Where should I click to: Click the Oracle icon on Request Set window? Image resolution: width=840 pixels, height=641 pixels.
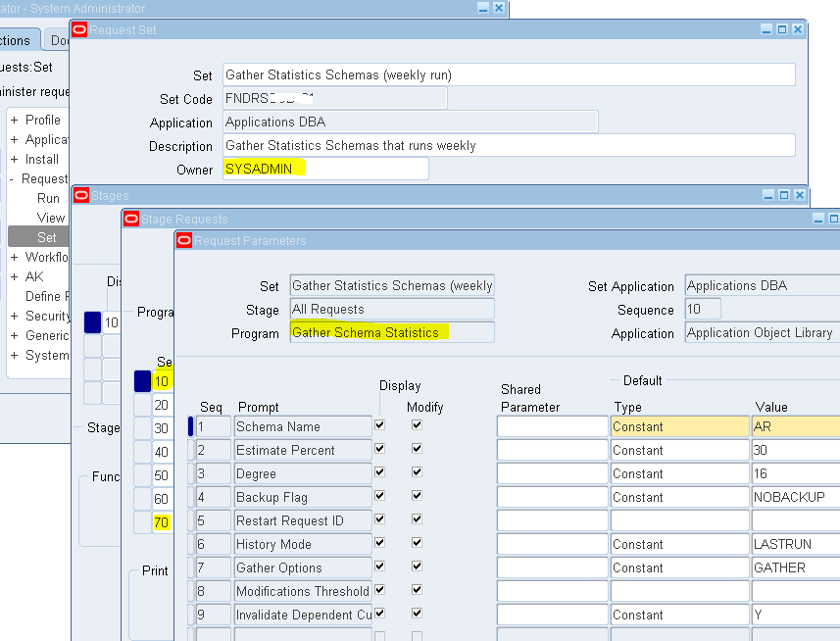click(x=79, y=29)
